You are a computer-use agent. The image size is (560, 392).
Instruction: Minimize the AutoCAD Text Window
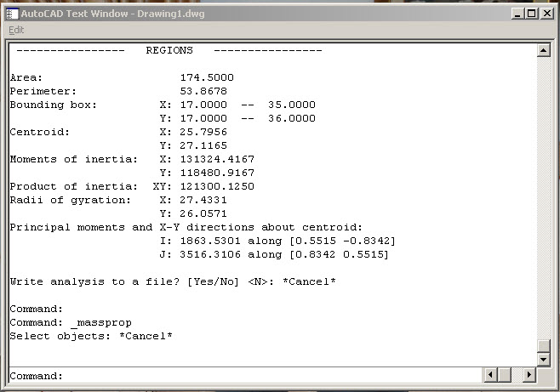518,14
